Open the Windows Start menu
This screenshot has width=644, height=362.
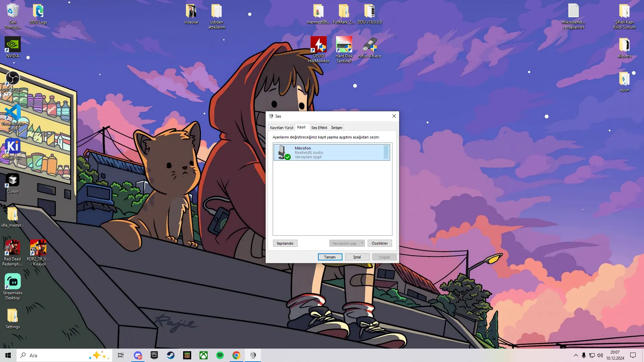pos(8,355)
